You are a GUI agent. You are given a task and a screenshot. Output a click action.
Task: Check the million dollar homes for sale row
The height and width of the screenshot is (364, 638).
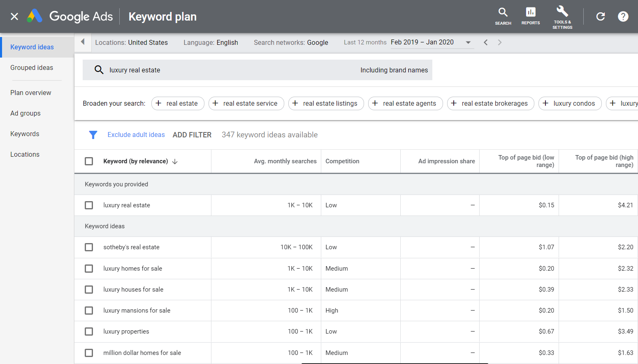point(89,353)
